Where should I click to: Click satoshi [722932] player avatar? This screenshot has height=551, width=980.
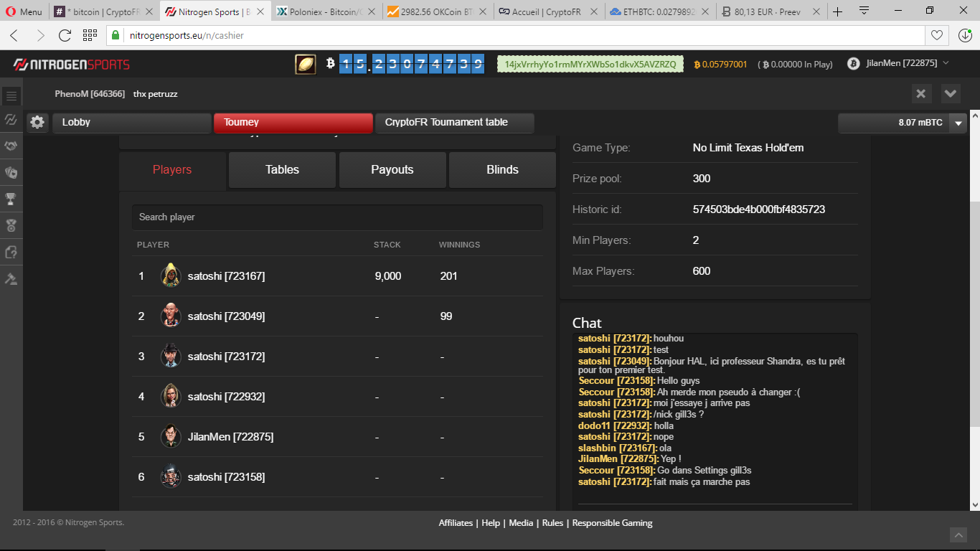coord(171,396)
